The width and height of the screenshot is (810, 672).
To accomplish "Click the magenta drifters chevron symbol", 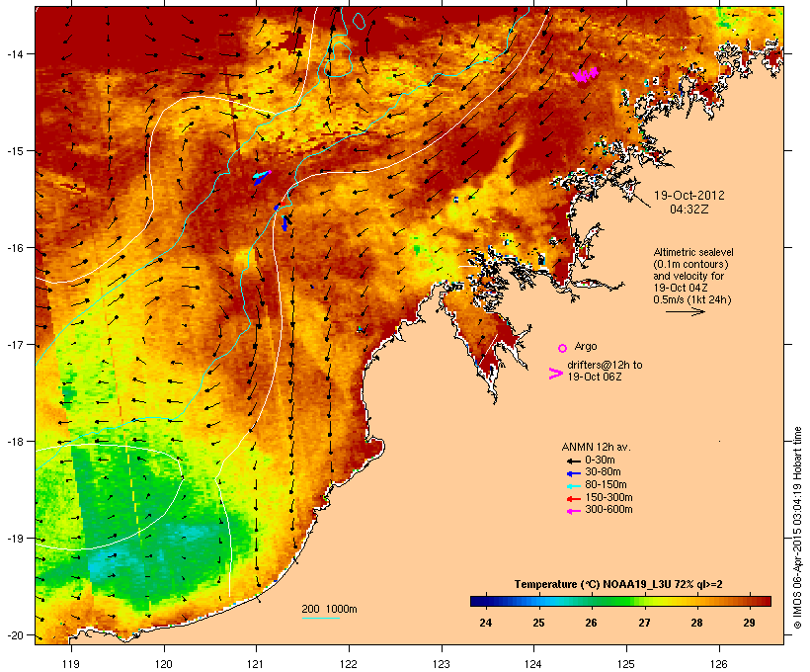I will [556, 374].
